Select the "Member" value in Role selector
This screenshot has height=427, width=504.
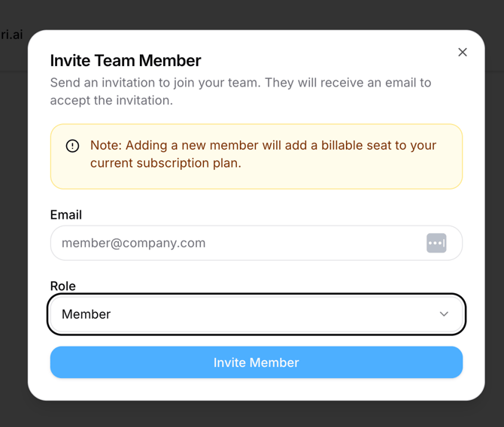point(87,314)
